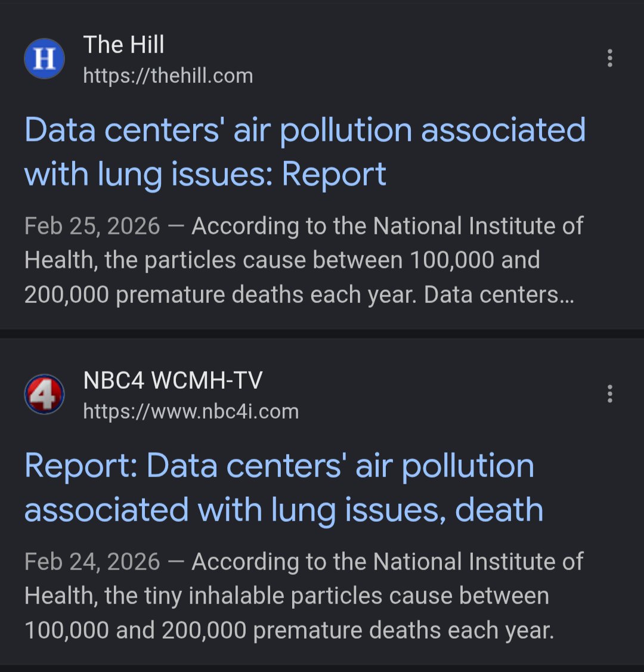Image resolution: width=644 pixels, height=672 pixels.
Task: Tap the NBC4 red number 4 favicon
Action: tap(44, 394)
